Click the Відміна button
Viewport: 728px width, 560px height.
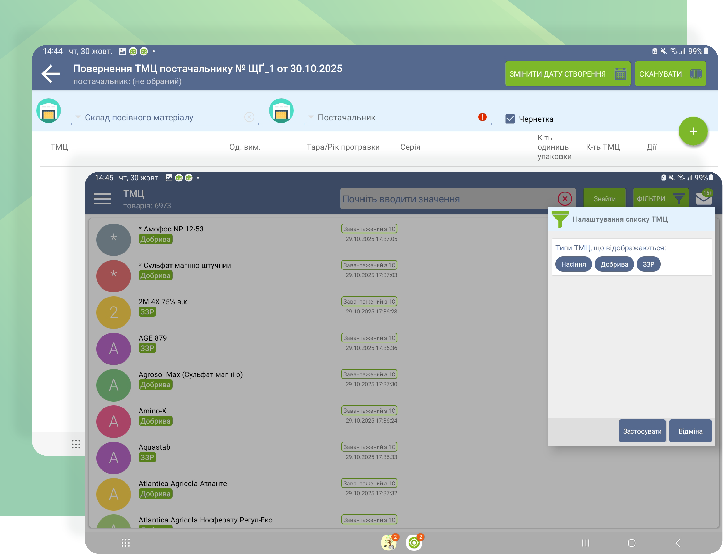[x=690, y=431]
